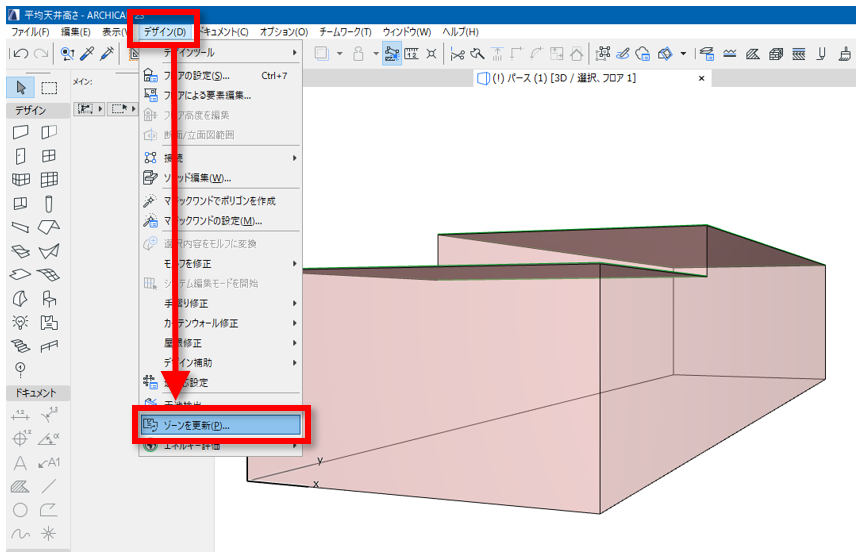Open the ファイル(F) menu
This screenshot has width=866, height=559.
pos(30,31)
